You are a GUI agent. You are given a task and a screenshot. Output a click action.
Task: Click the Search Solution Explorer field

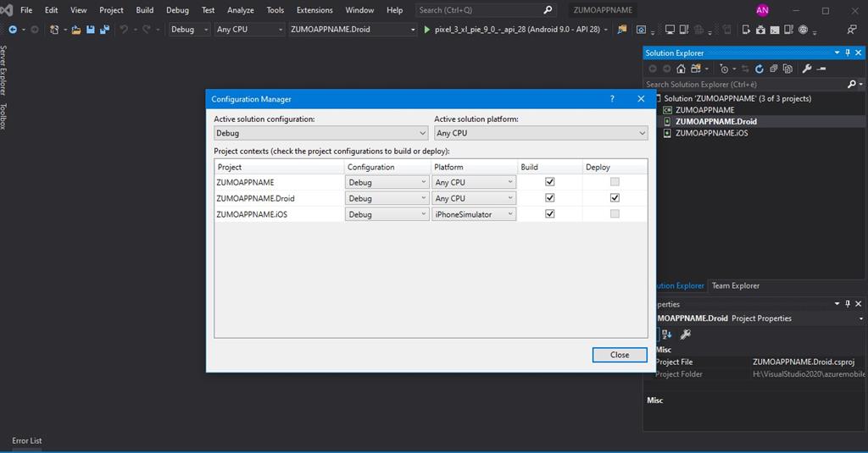(x=744, y=84)
